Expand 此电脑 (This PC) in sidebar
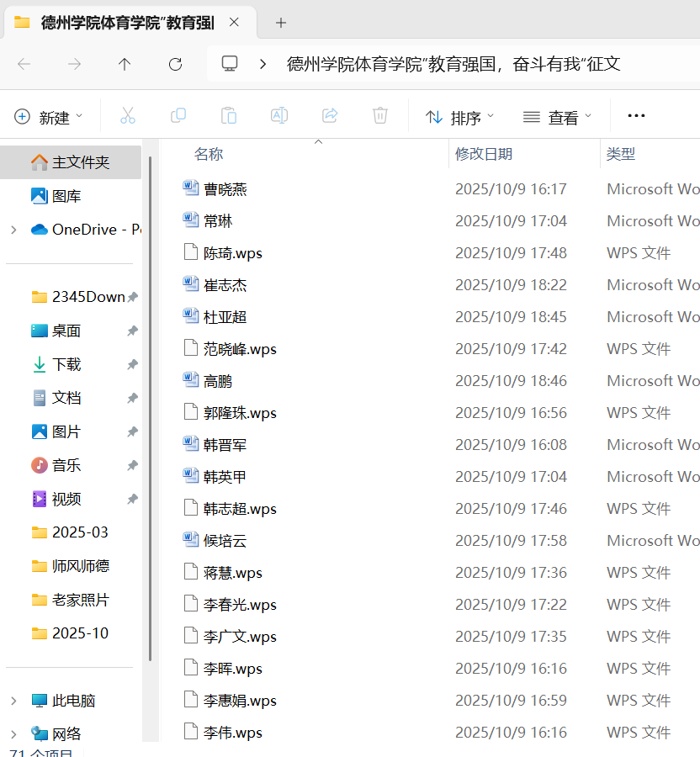The width and height of the screenshot is (700, 757). pyautogui.click(x=13, y=701)
